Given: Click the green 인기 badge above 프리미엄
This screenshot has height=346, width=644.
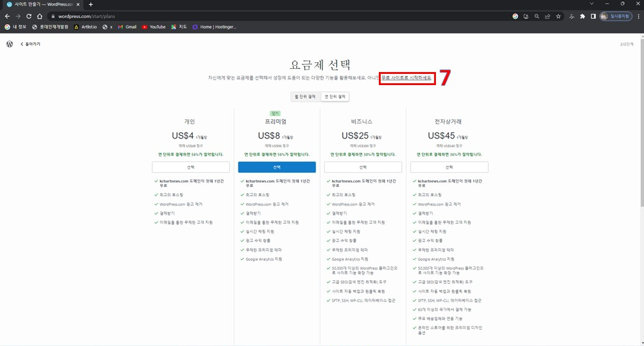Looking at the screenshot, I should point(275,114).
